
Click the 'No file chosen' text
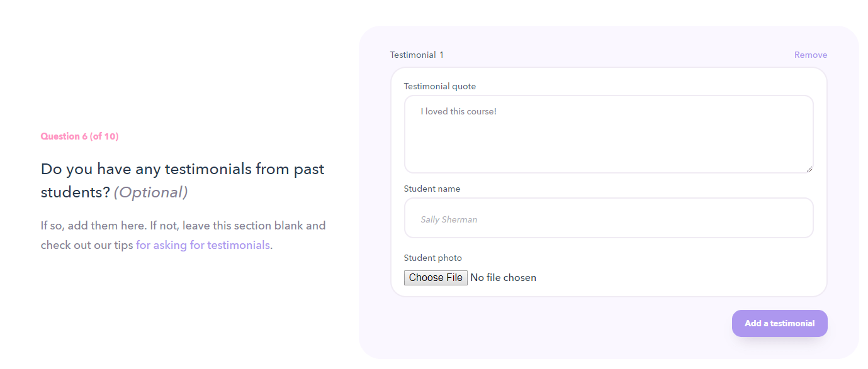pos(503,278)
